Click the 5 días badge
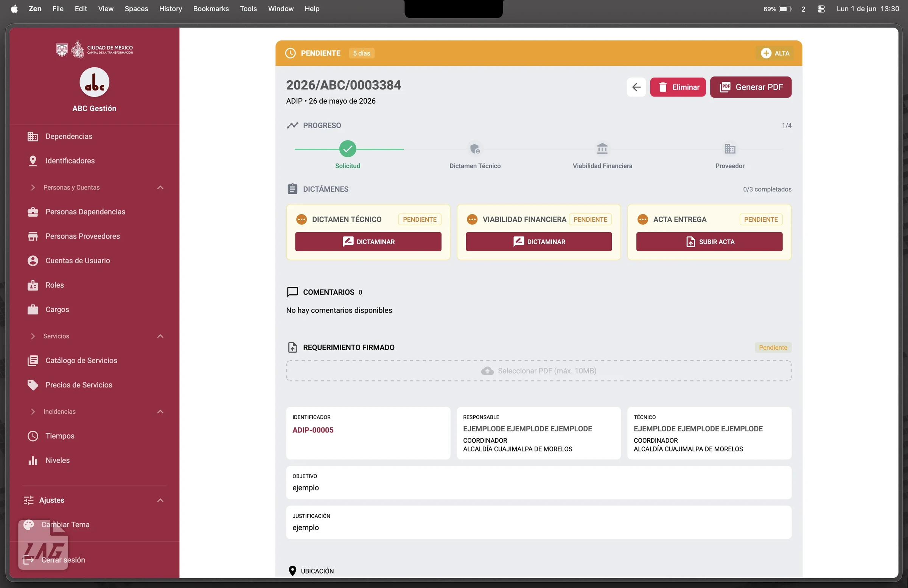 pos(361,53)
